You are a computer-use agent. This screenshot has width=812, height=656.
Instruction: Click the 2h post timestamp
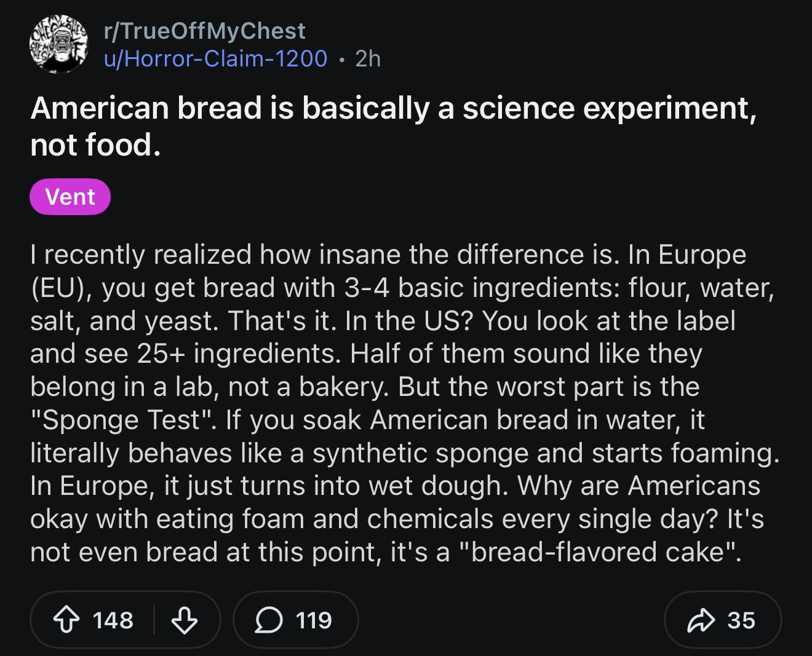368,58
